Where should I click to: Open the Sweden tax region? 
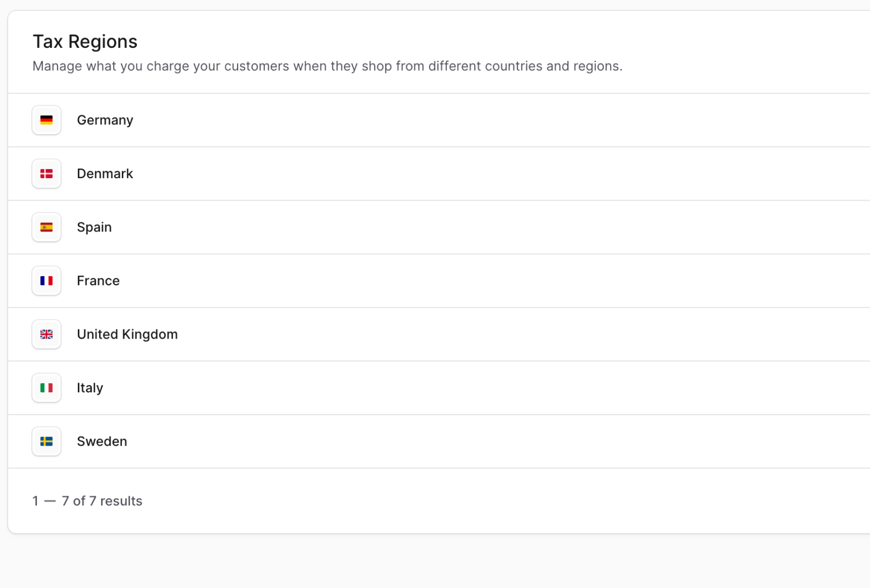tap(381, 441)
